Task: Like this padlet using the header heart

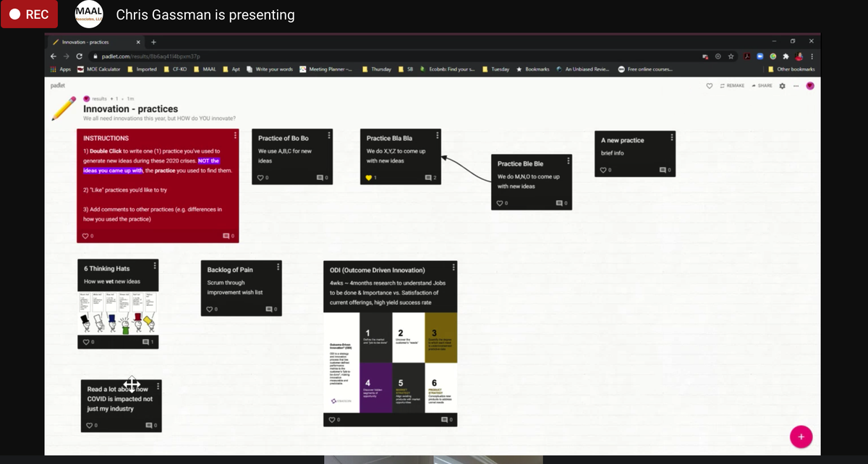Action: [710, 86]
